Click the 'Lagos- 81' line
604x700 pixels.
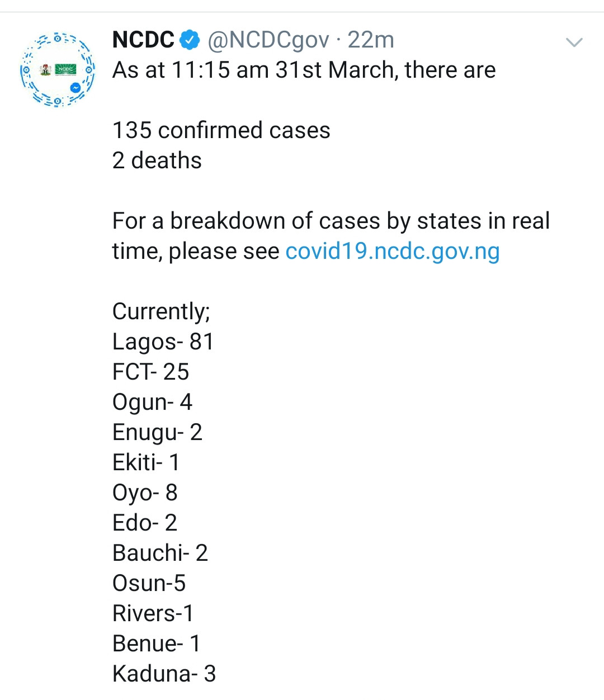pyautogui.click(x=163, y=342)
